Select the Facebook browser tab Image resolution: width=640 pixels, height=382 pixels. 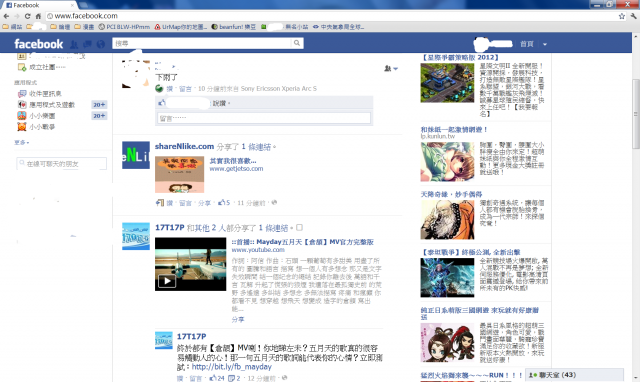click(x=40, y=5)
